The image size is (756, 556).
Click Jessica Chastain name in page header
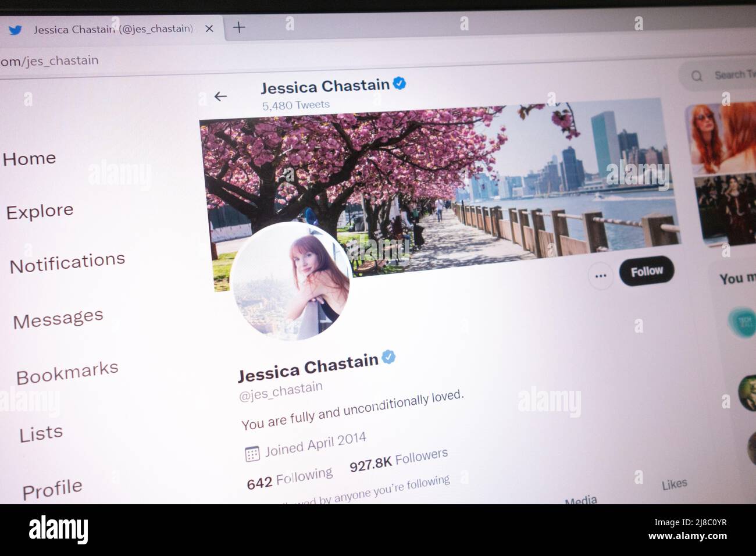coord(324,86)
